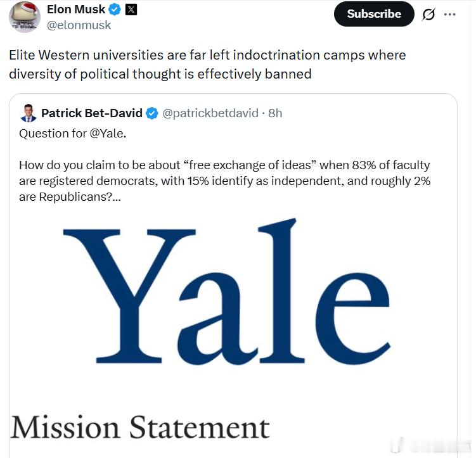
Task: Open Elon Musk's profile avatar
Action: point(25,17)
